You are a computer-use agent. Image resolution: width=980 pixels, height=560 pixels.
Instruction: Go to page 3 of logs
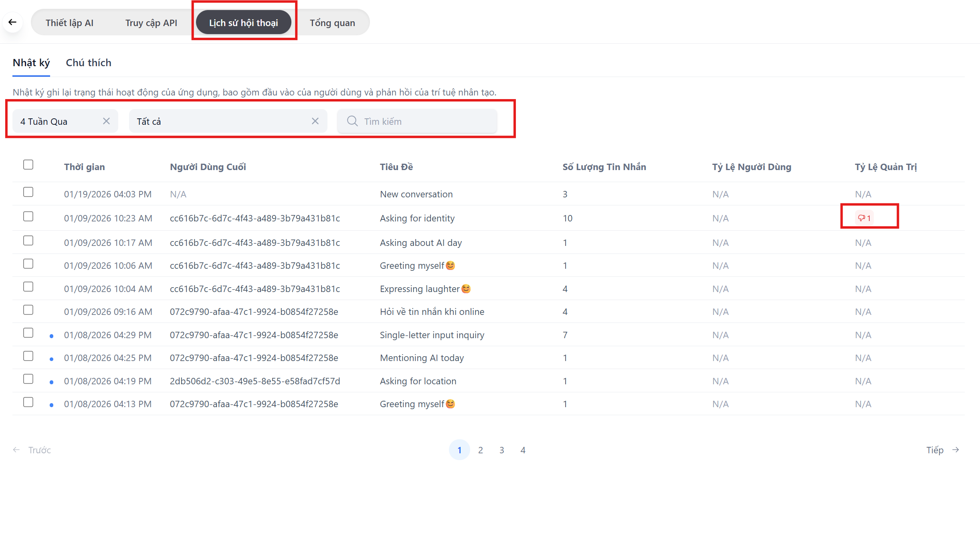click(x=501, y=450)
